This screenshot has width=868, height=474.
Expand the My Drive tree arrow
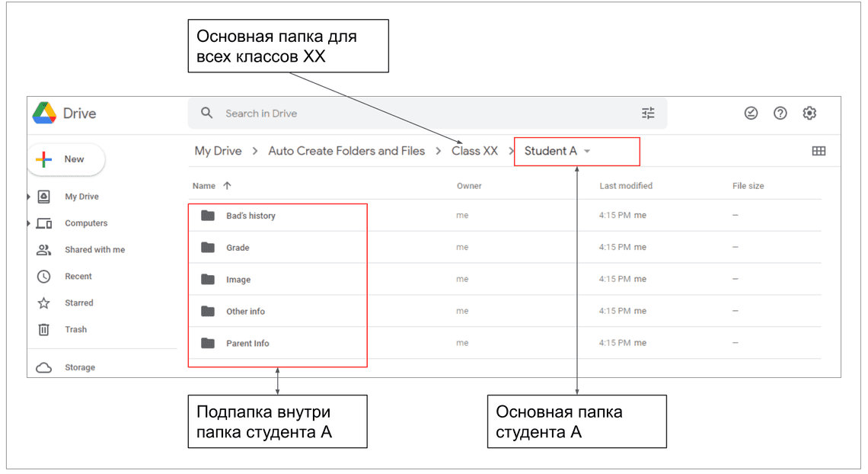click(x=29, y=197)
